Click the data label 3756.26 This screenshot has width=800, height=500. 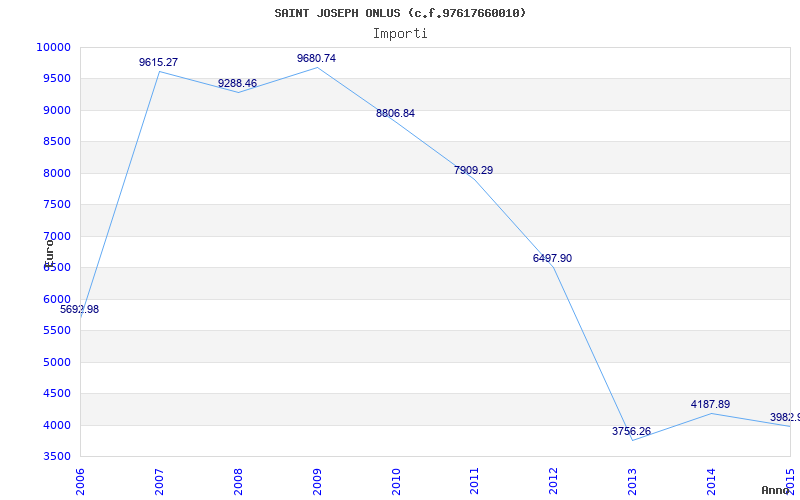pyautogui.click(x=631, y=431)
